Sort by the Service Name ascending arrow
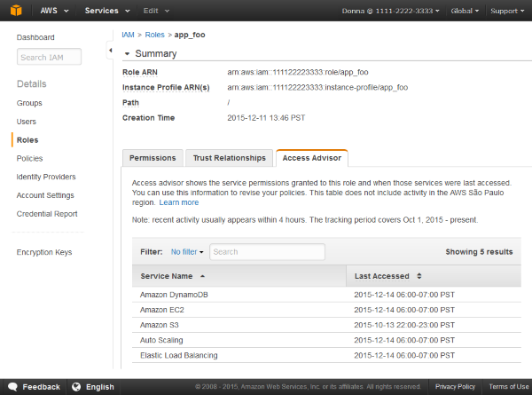Image resolution: width=532 pixels, height=395 pixels. [x=202, y=276]
